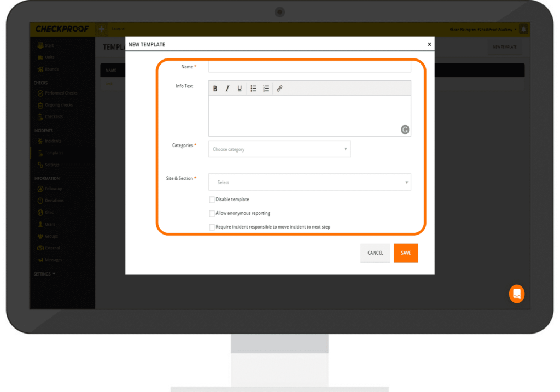Open Performed Checks in the sidebar
Image resolution: width=560 pixels, height=392 pixels.
61,93
